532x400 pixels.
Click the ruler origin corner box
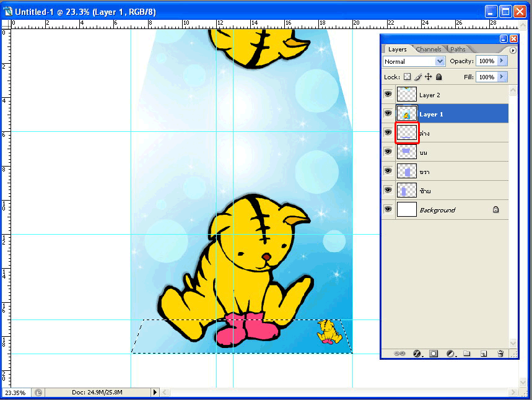pos(6,24)
